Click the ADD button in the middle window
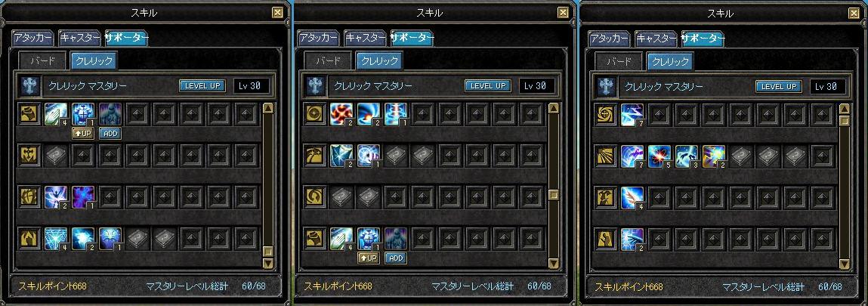The image size is (868, 306). pyautogui.click(x=396, y=258)
